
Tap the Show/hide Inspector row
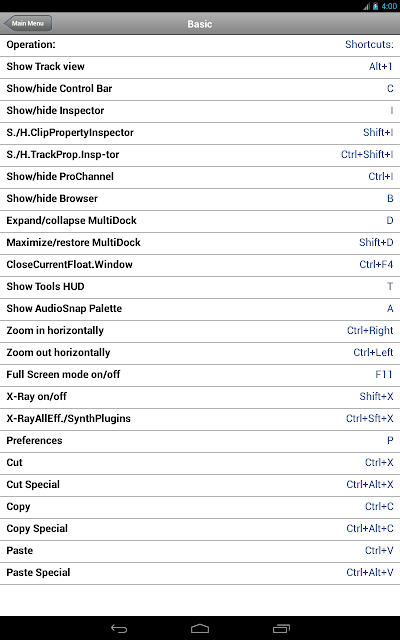pos(200,111)
